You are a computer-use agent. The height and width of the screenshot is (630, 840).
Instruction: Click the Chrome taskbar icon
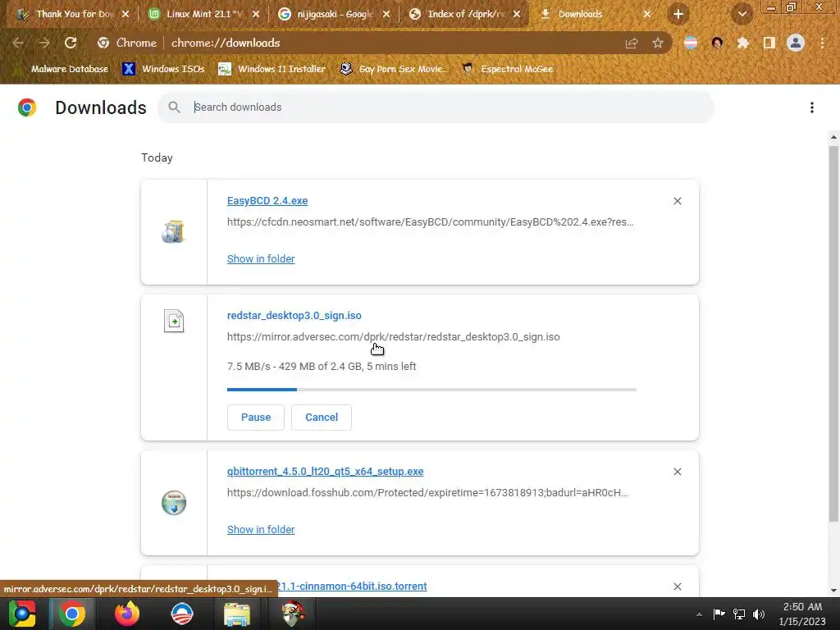point(72,614)
